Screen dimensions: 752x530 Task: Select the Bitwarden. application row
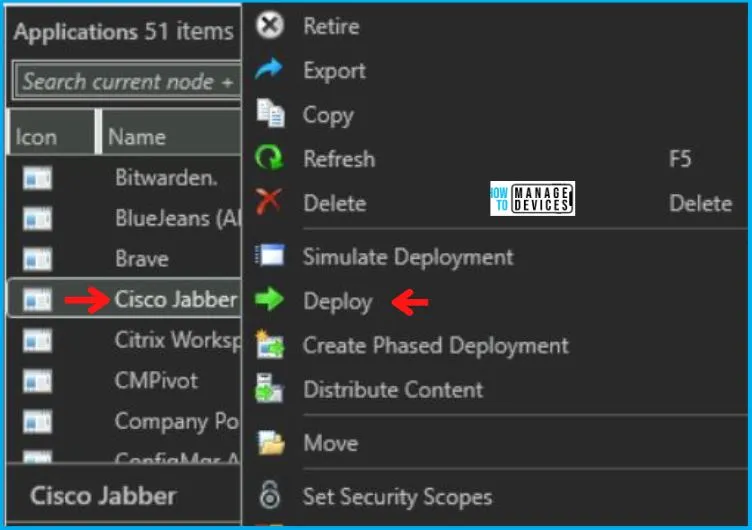pos(124,178)
